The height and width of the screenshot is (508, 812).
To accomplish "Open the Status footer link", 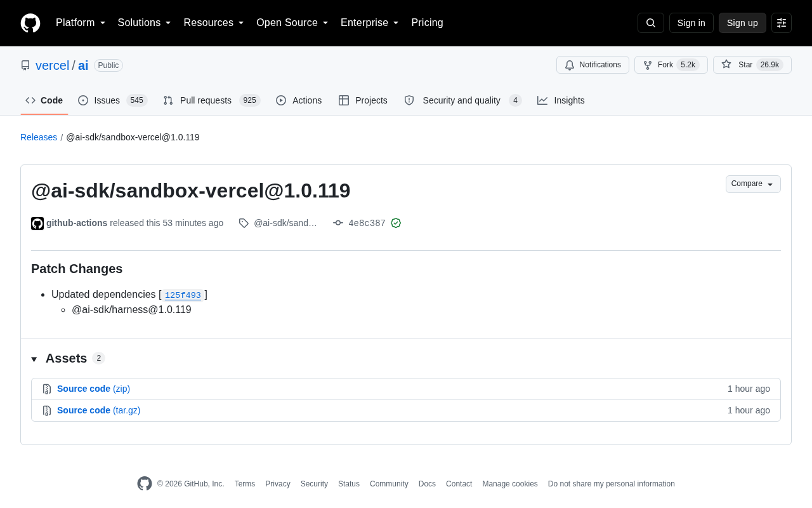I will (x=349, y=484).
